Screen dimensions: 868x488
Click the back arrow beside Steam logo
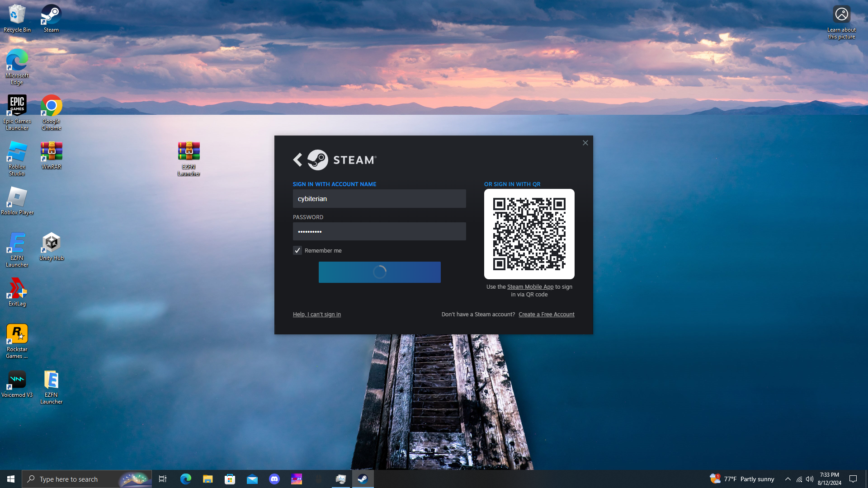point(297,160)
